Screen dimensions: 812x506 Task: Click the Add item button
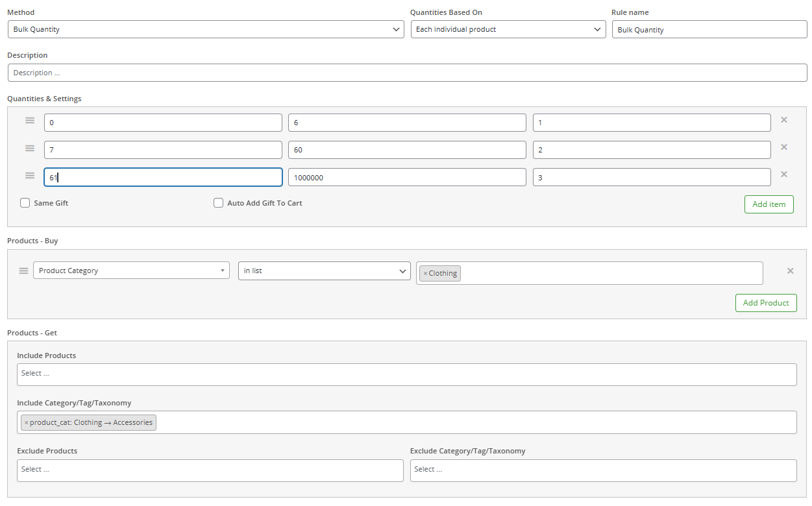coord(769,204)
